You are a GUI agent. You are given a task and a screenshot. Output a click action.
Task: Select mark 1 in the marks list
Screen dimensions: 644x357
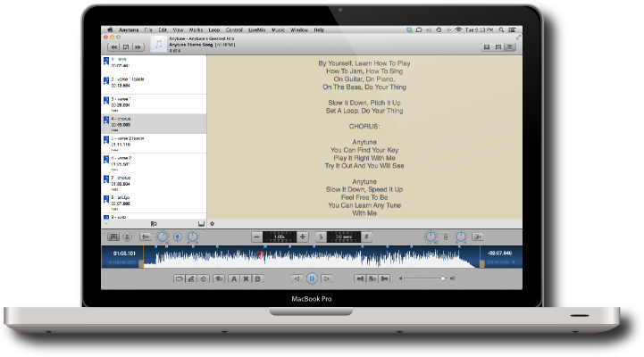pyautogui.click(x=154, y=64)
